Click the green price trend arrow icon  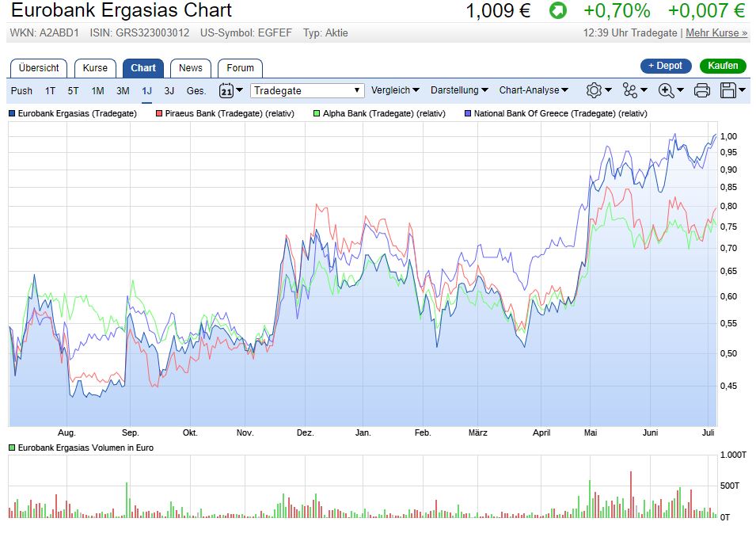coord(558,10)
